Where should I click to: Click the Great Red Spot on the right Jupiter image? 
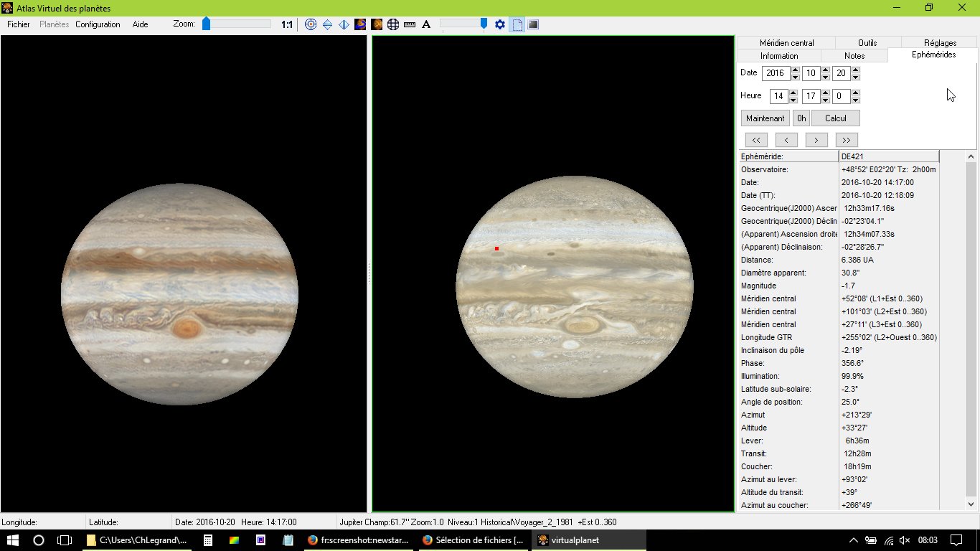[x=581, y=326]
